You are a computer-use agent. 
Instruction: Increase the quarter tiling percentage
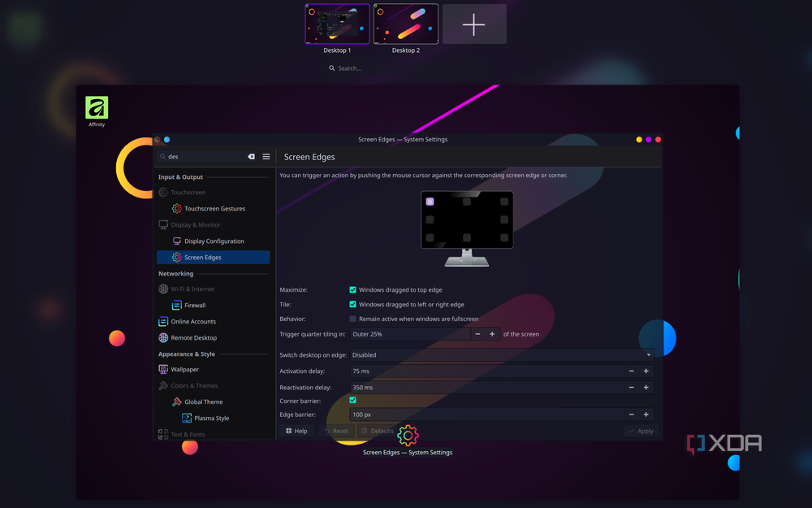tap(493, 334)
